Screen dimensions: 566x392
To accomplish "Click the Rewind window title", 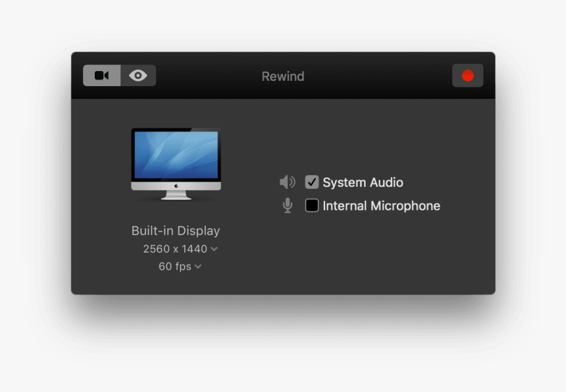I will pyautogui.click(x=283, y=76).
